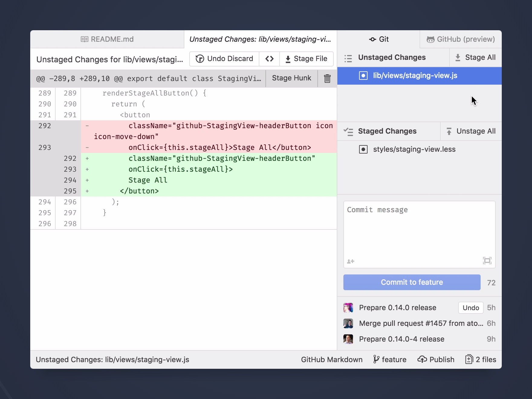Click the 2 files status bar indicator
The image size is (532, 399).
point(481,360)
